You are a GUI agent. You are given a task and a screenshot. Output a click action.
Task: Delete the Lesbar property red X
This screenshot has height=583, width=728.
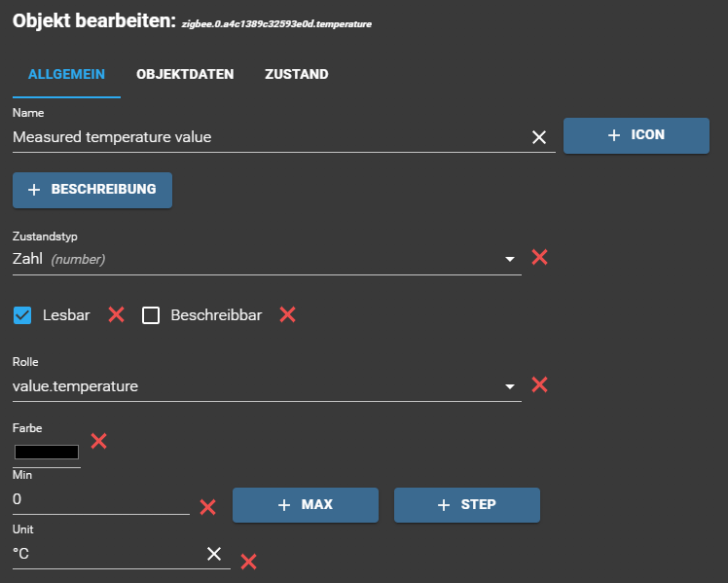116,314
